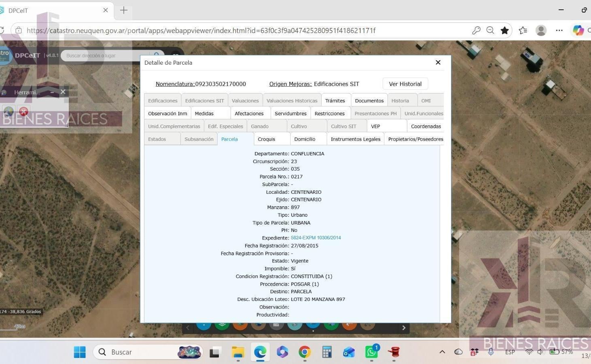The width and height of the screenshot is (591, 364).
Task: Open the Calculator app from taskbar
Action: 327,352
